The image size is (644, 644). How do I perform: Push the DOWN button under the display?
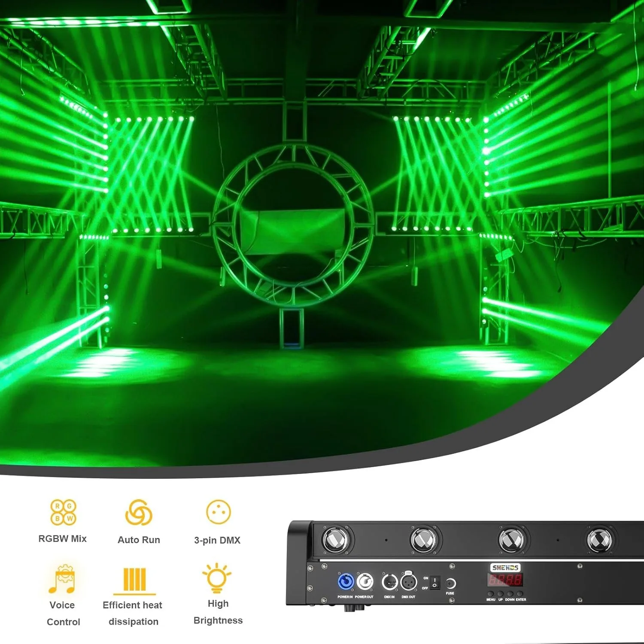coord(510,593)
